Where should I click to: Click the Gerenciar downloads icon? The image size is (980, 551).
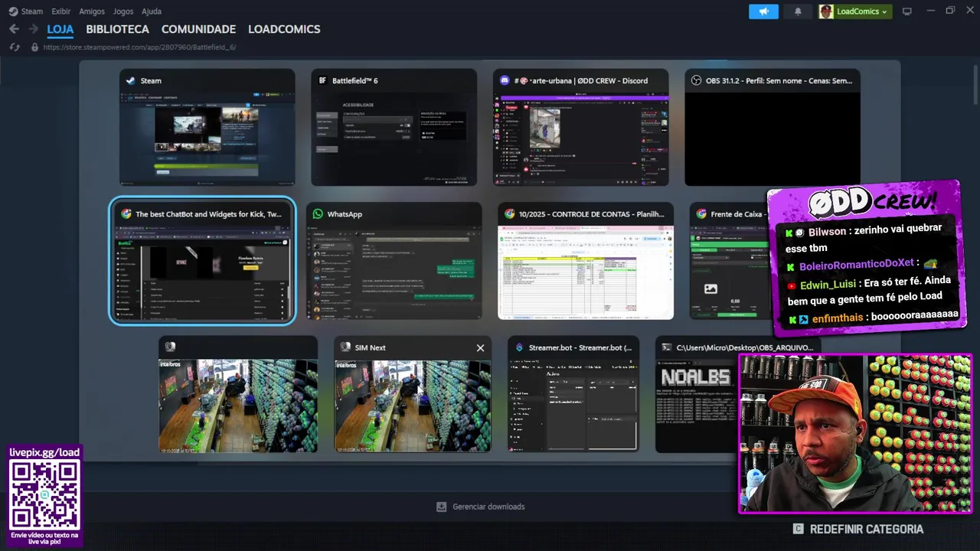coord(441,507)
